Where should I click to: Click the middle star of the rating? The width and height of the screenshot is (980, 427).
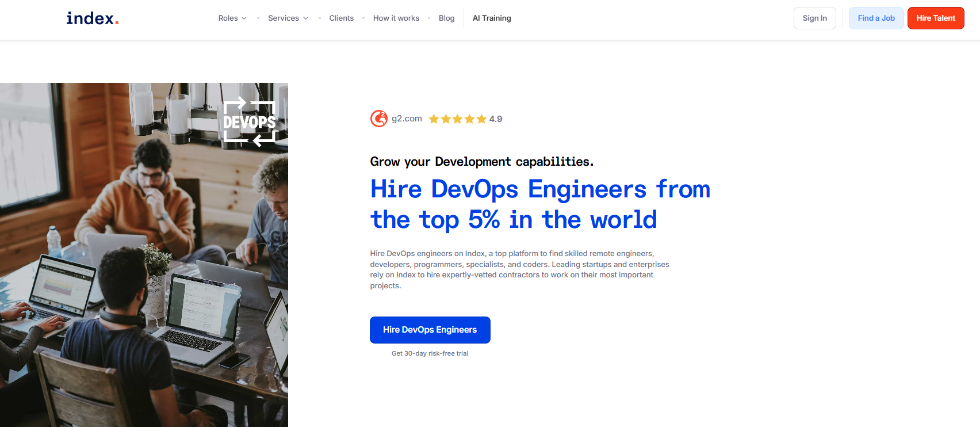[x=457, y=119]
